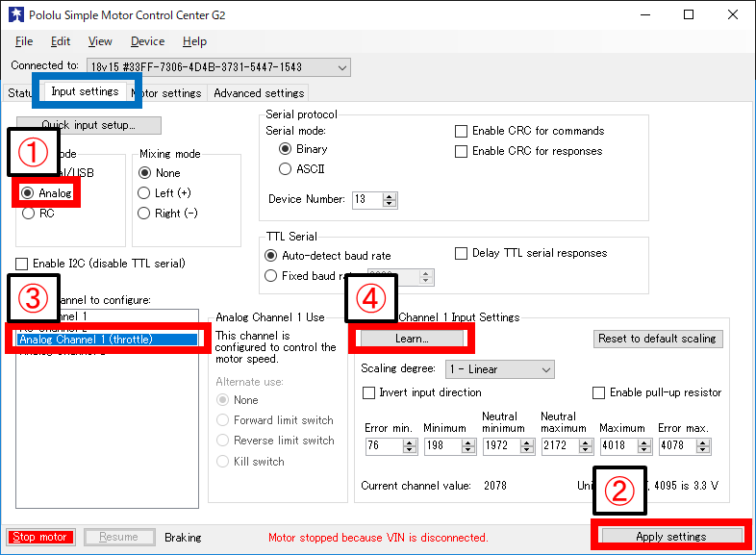Increment the Minimum value spinner

click(468, 442)
